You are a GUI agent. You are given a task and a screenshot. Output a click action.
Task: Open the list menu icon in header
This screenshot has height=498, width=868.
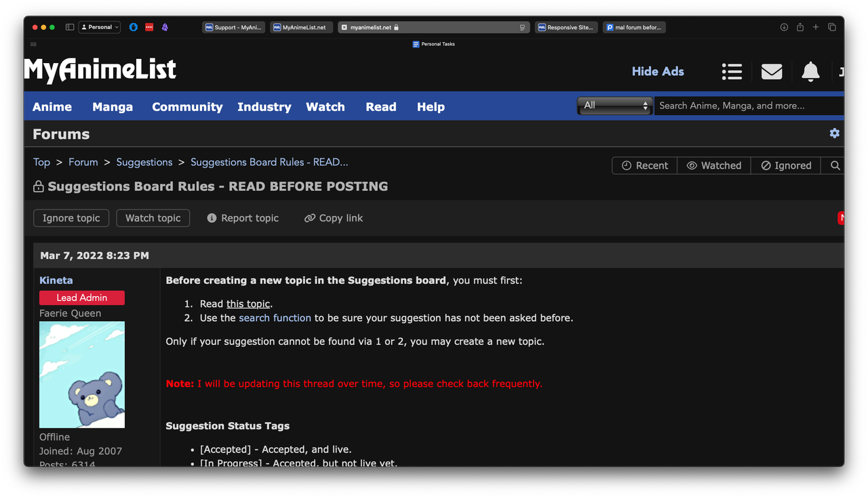pos(732,71)
